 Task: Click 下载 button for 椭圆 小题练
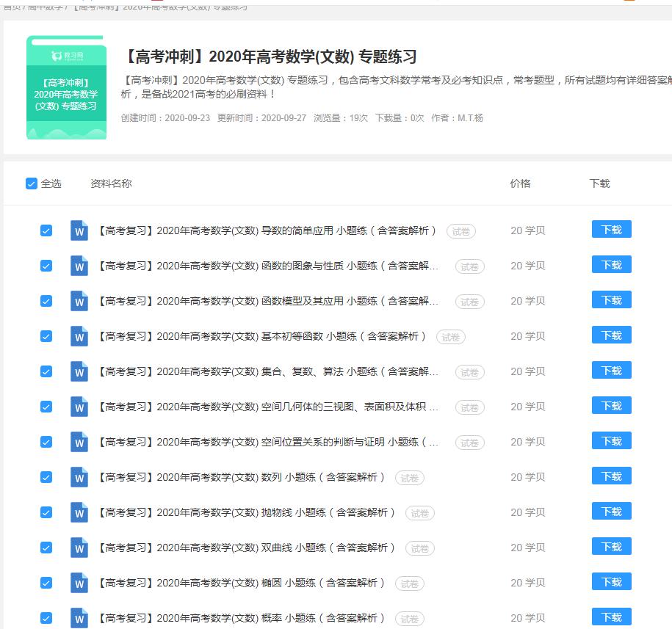coord(610,583)
